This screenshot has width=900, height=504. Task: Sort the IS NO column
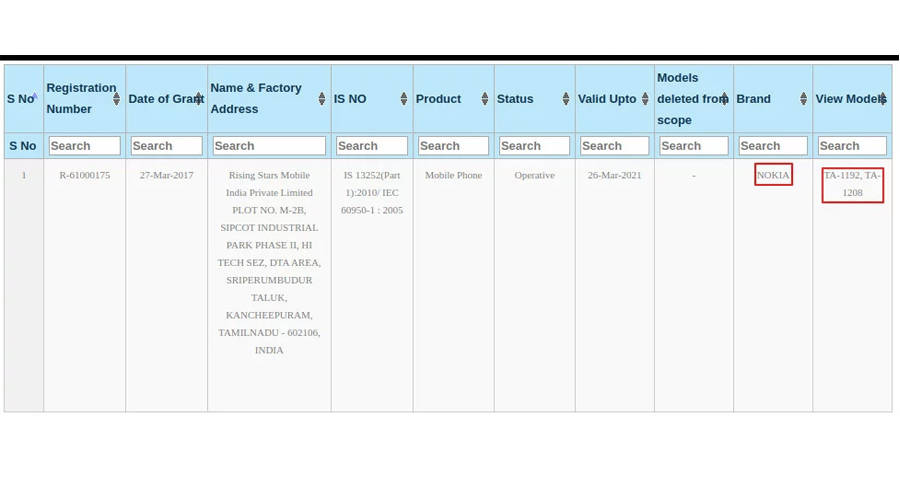[404, 99]
